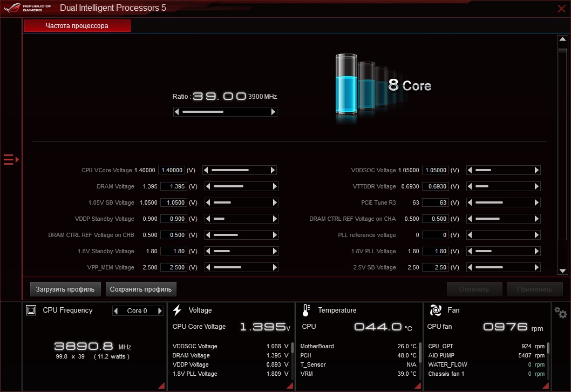This screenshot has width=571, height=392.
Task: Click the CPU VCore Voltage slider track
Action: [239, 170]
